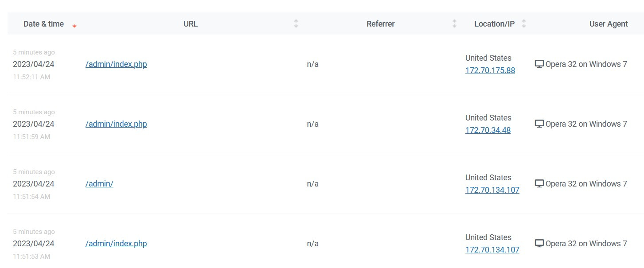644x268 pixels.
Task: Open IP 172.70.134.107 in the /admin/ row
Action: tap(492, 190)
